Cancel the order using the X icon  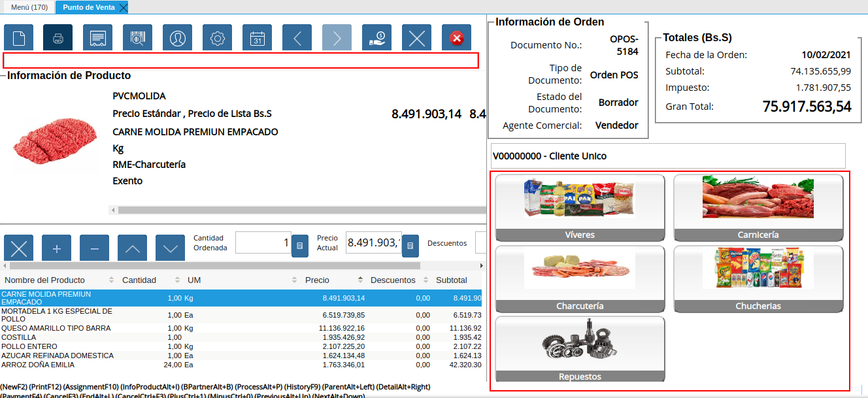[x=416, y=37]
